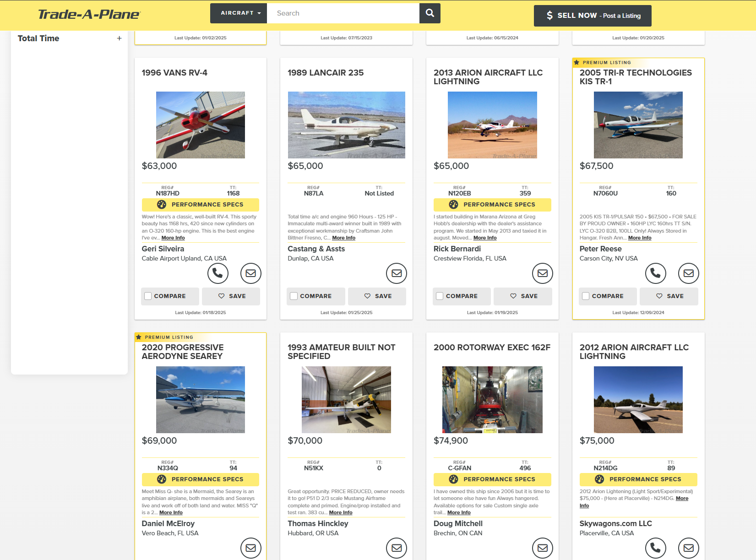Click the search magnifier icon

(430, 13)
